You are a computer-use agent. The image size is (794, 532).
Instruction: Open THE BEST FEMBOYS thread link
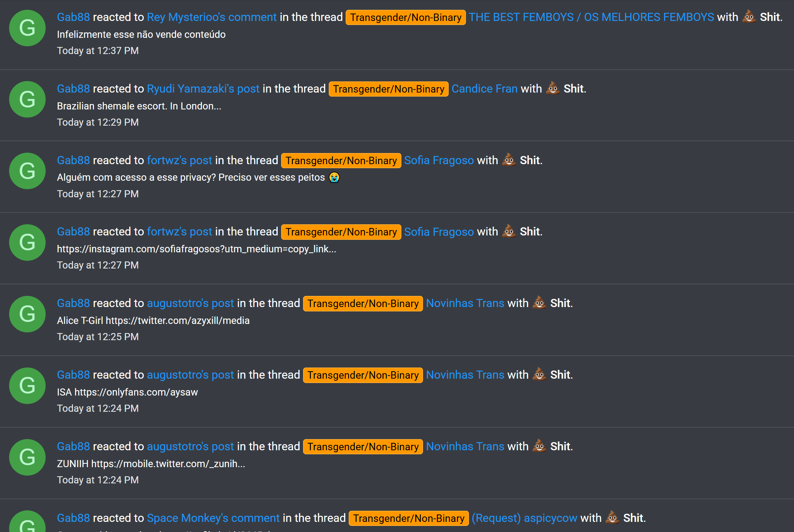click(x=591, y=17)
